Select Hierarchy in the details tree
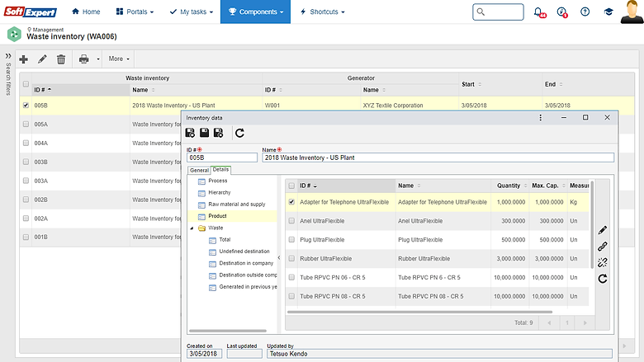The image size is (644, 362). pos(220,192)
